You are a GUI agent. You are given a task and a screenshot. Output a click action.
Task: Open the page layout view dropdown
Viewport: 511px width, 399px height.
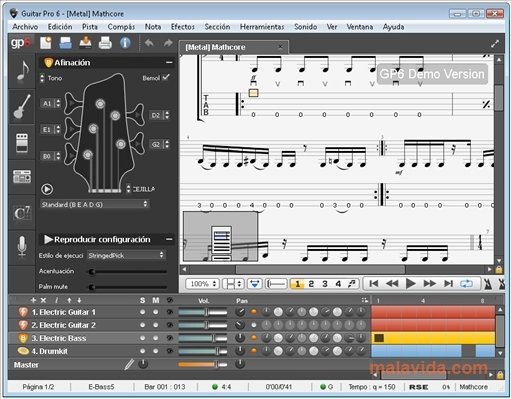pos(233,284)
